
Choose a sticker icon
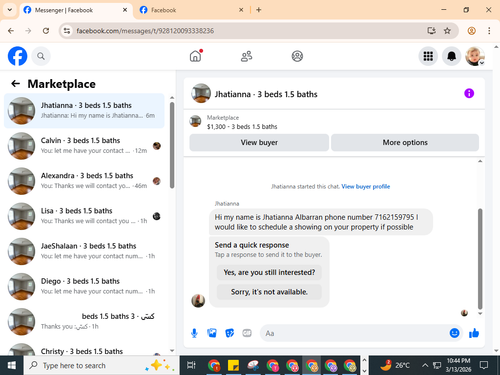pos(229,333)
